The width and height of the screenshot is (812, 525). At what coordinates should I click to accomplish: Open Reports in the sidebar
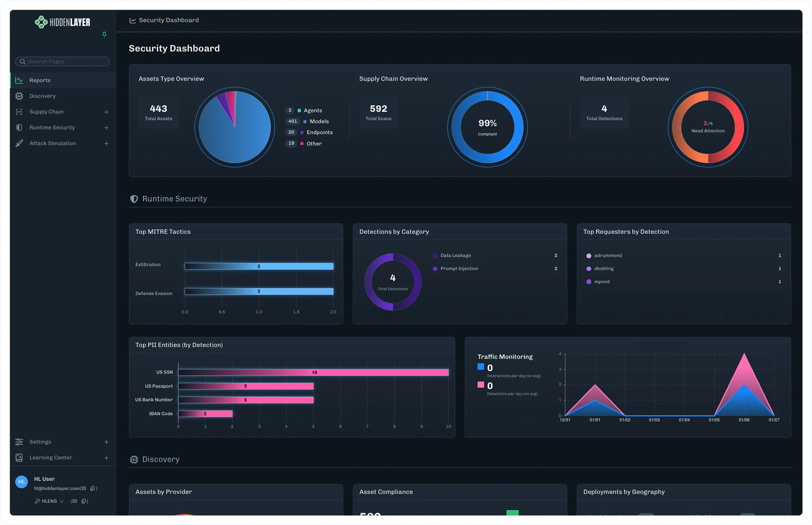click(40, 80)
